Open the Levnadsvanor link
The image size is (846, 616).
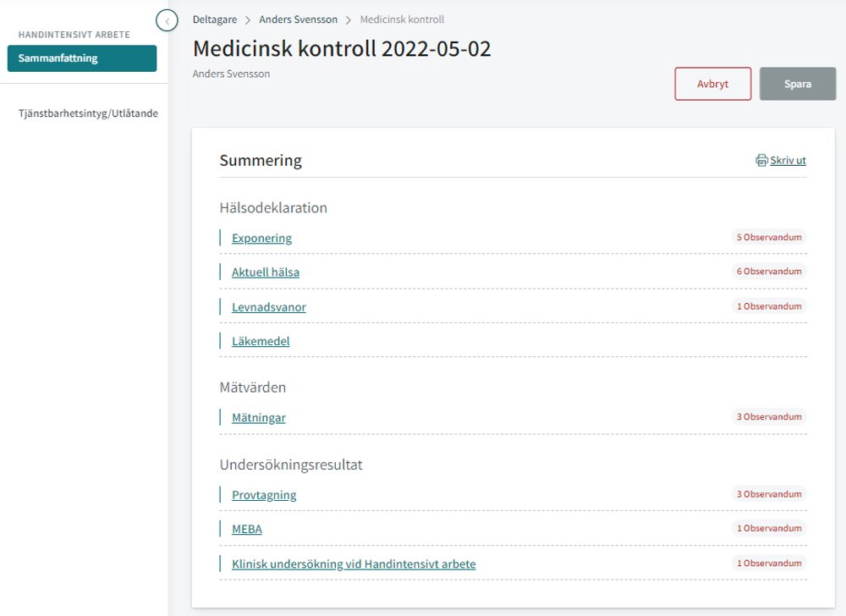(x=269, y=307)
